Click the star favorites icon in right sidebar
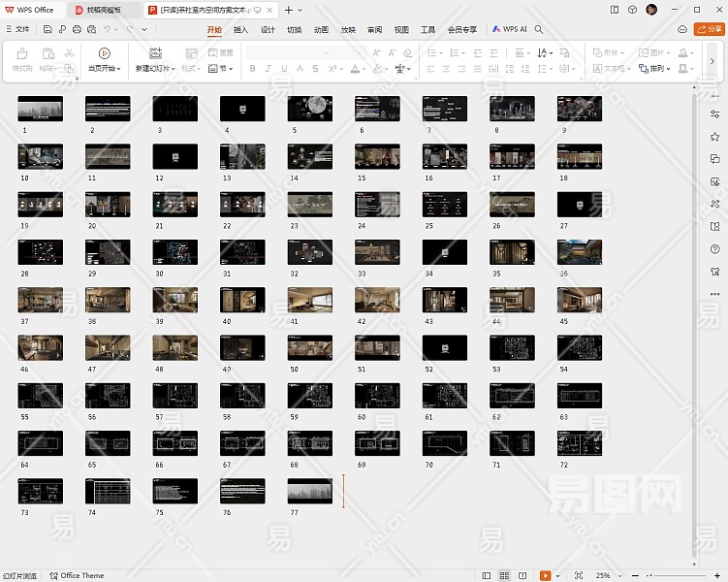This screenshot has width=728, height=582. [x=714, y=137]
